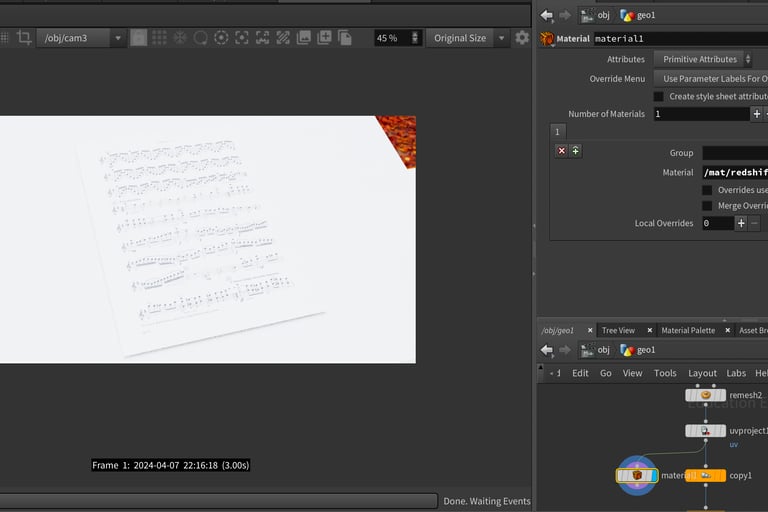Toggle the grid overlay icon
The image size is (768, 512).
159,38
